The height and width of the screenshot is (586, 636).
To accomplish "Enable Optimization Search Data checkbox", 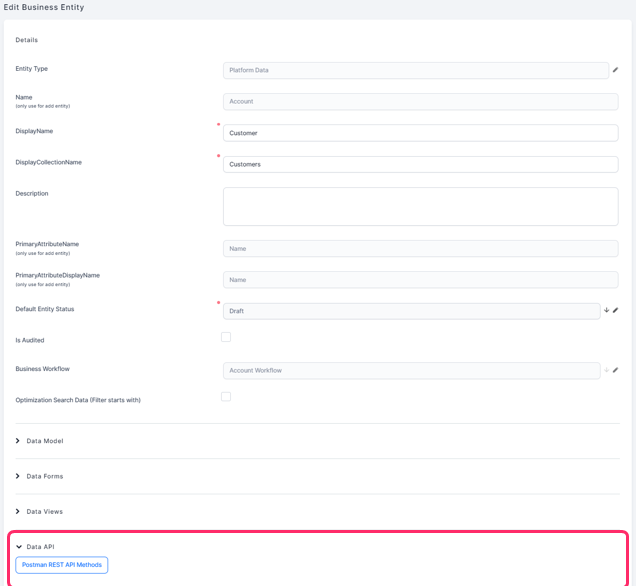I will [x=226, y=397].
